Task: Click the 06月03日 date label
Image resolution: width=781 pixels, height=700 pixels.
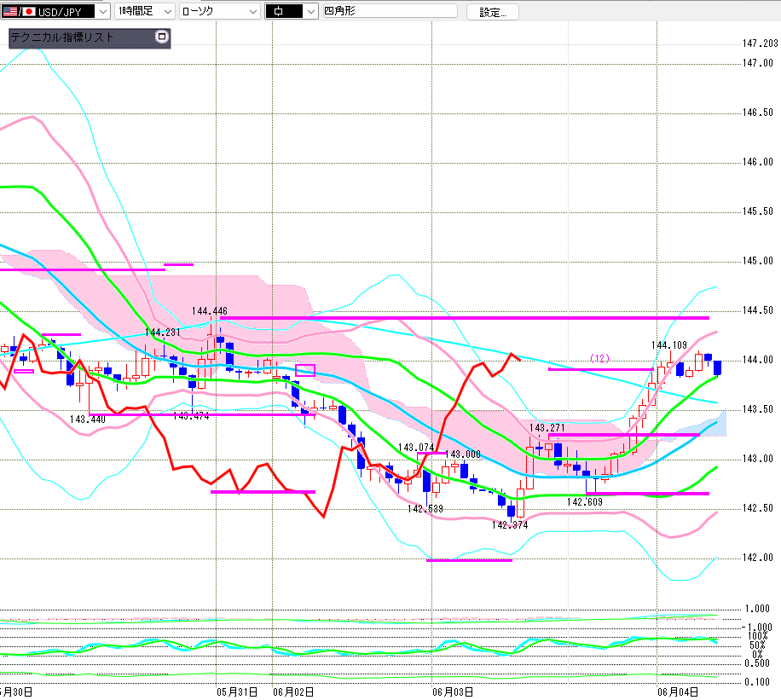Action: pyautogui.click(x=452, y=692)
